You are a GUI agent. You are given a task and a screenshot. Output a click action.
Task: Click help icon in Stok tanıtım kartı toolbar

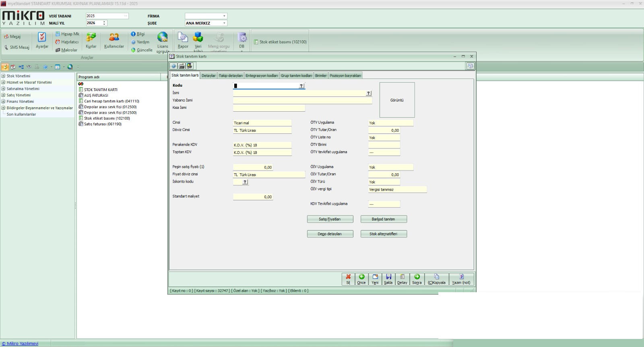[x=174, y=66]
